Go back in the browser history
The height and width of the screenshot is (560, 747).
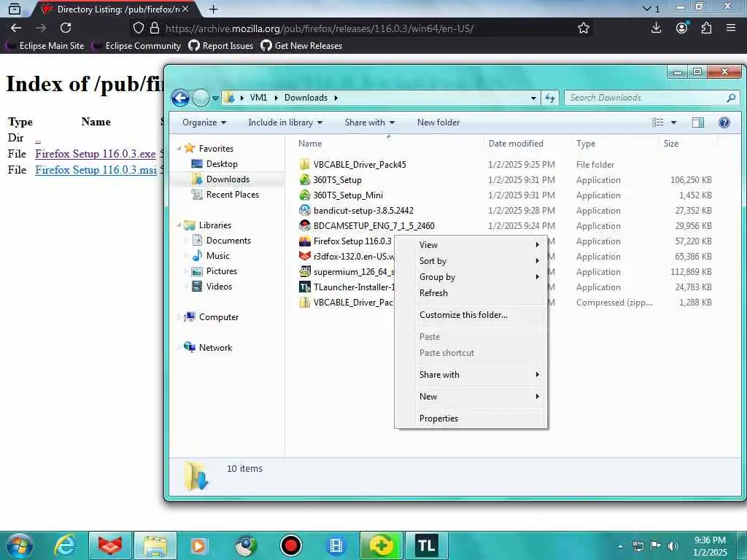coord(16,28)
